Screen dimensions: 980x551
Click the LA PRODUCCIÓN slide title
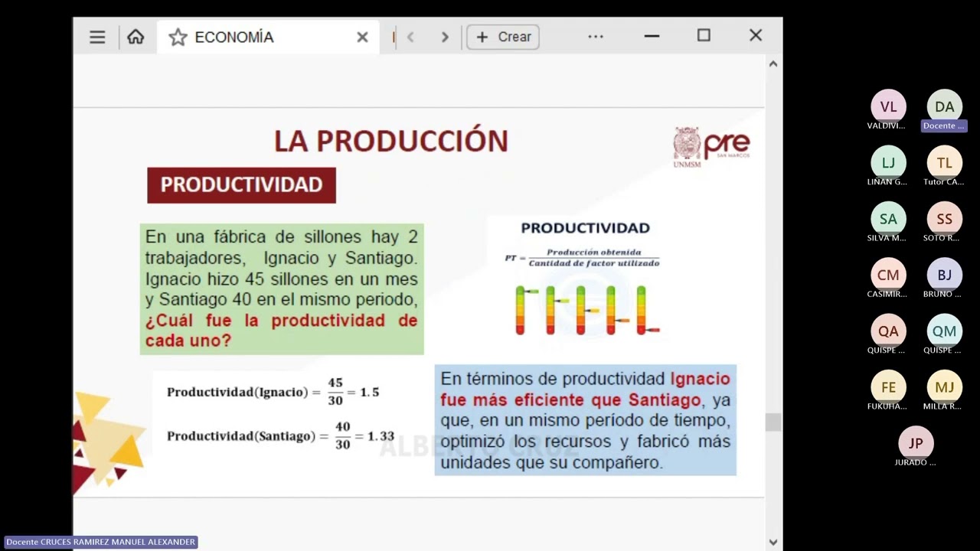point(391,141)
